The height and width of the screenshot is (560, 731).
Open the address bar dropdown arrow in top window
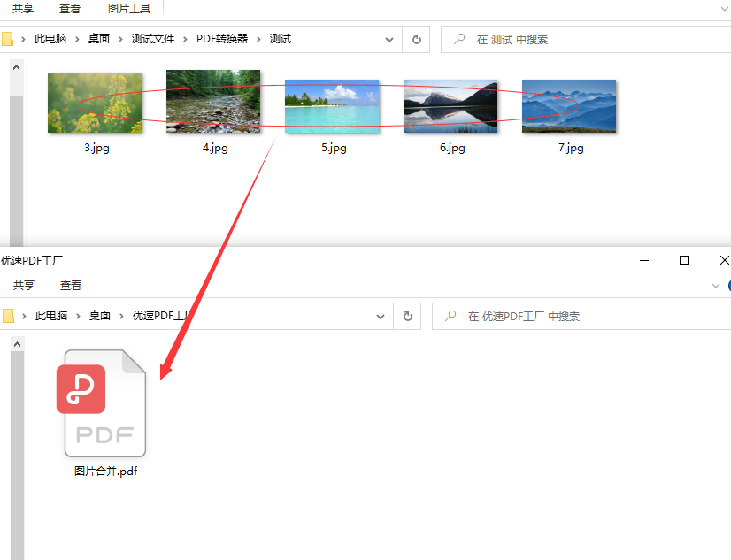(389, 39)
